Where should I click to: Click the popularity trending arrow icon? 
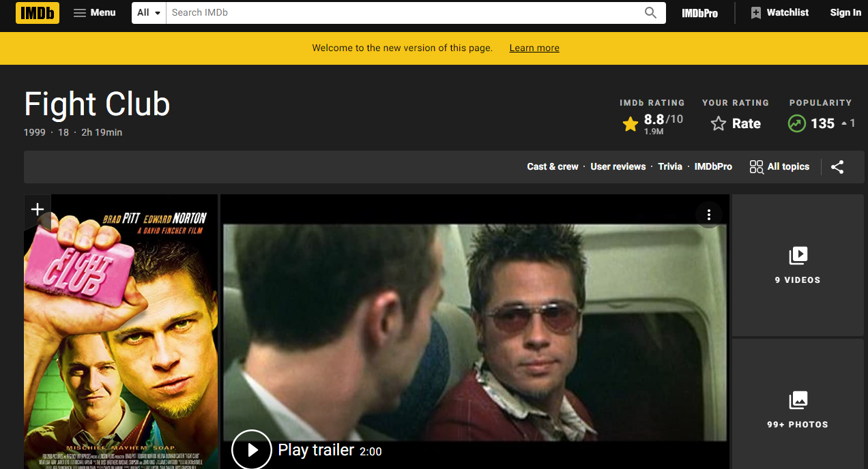[x=796, y=123]
